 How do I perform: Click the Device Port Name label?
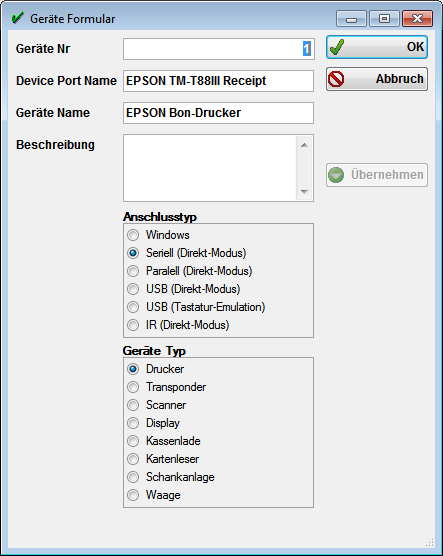click(x=66, y=80)
